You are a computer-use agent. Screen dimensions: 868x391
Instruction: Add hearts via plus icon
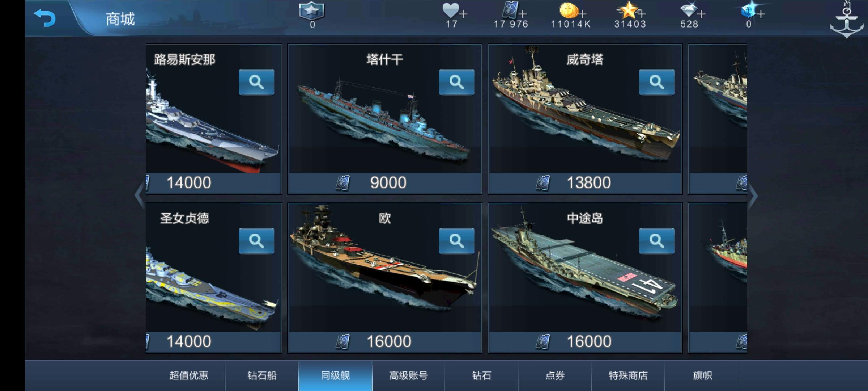click(463, 14)
